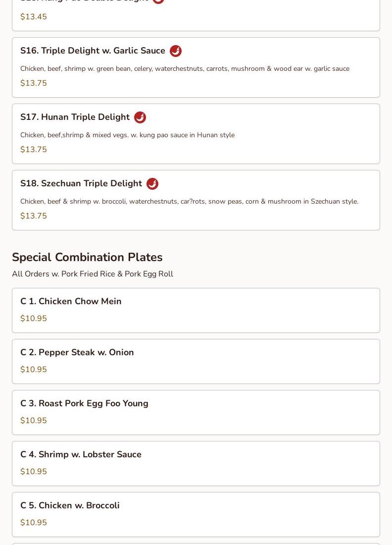
Task: Select C 5. Chicken w. Broccoli
Action: tap(70, 505)
